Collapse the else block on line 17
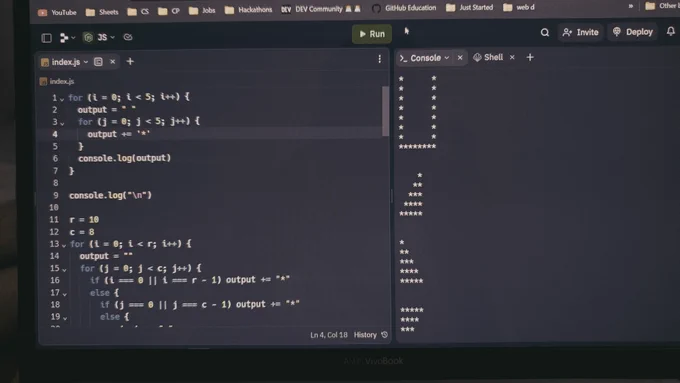The image size is (680, 383). pyautogui.click(x=65, y=294)
